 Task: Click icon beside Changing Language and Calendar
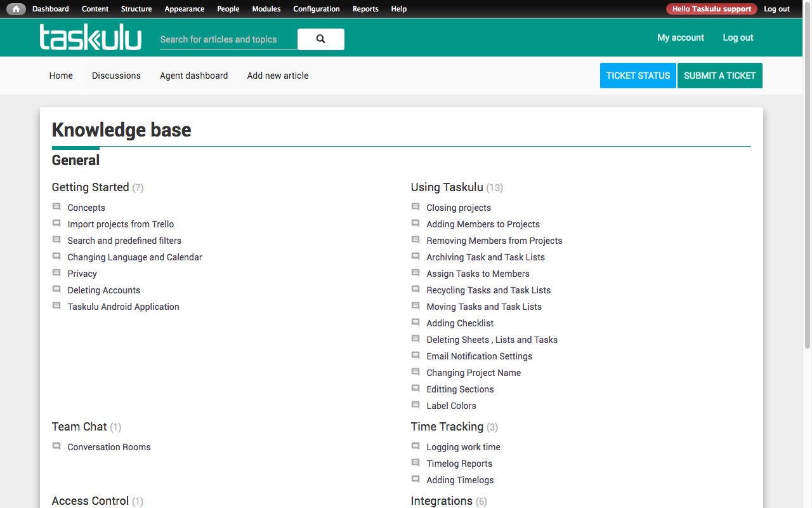56,257
